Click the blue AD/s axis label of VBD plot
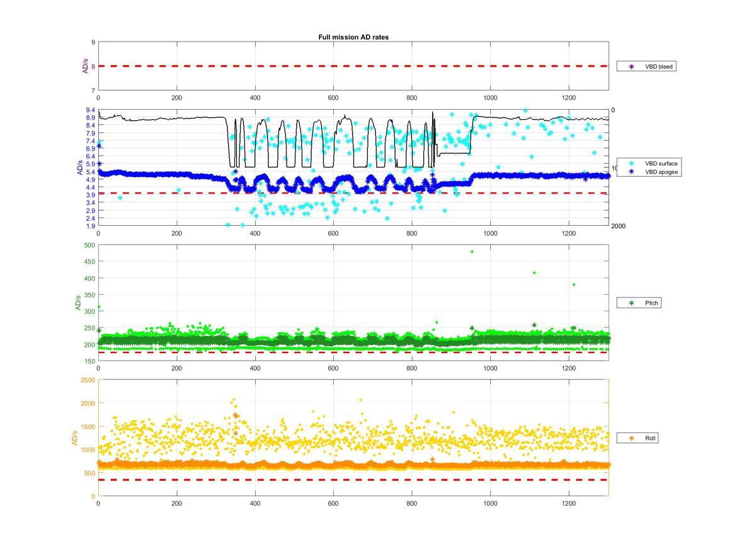 [x=79, y=168]
